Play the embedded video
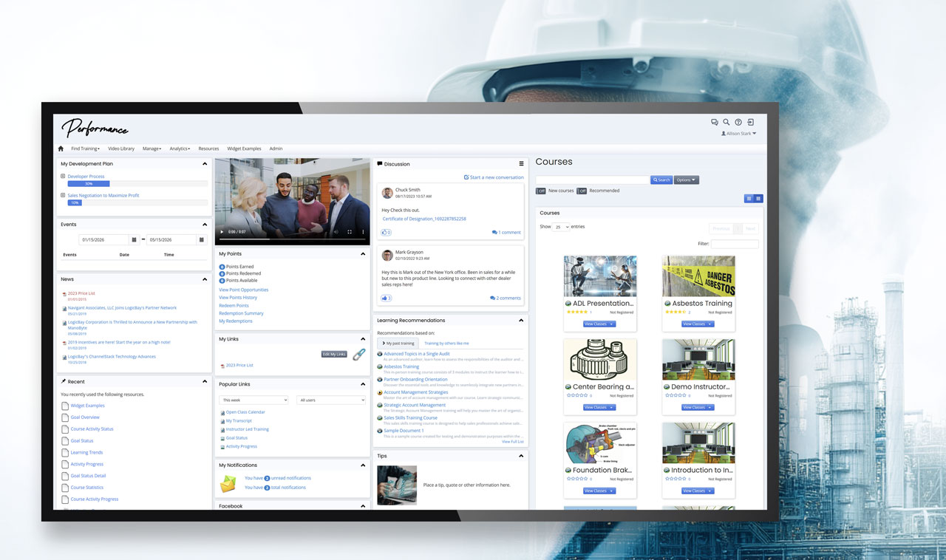This screenshot has height=560, width=946. click(222, 232)
